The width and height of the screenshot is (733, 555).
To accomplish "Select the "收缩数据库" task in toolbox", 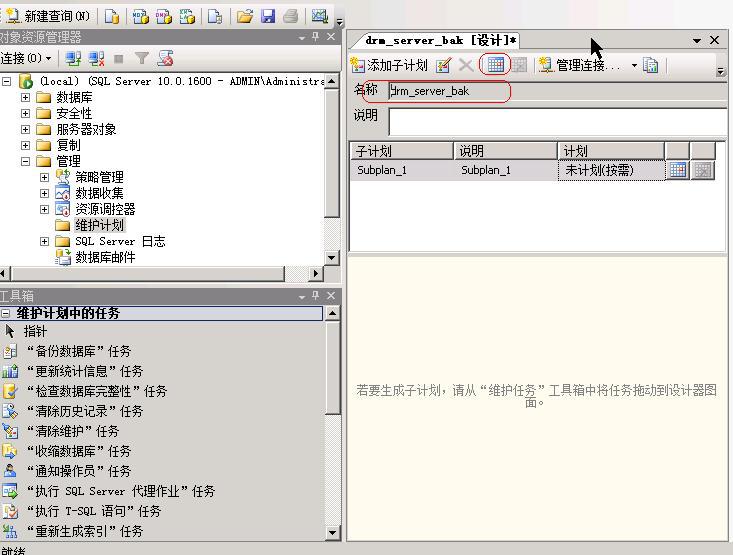I will pyautogui.click(x=78, y=451).
